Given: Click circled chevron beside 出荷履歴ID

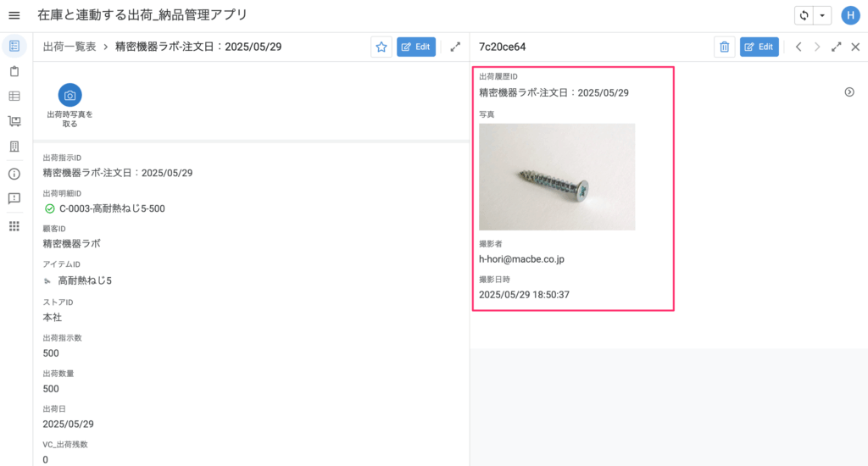Looking at the screenshot, I should (849, 92).
